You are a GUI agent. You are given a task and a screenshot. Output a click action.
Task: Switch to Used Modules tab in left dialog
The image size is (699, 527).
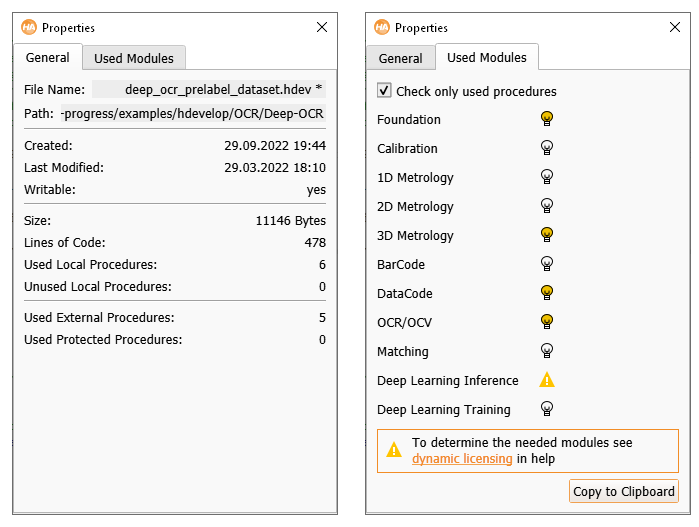(x=134, y=58)
